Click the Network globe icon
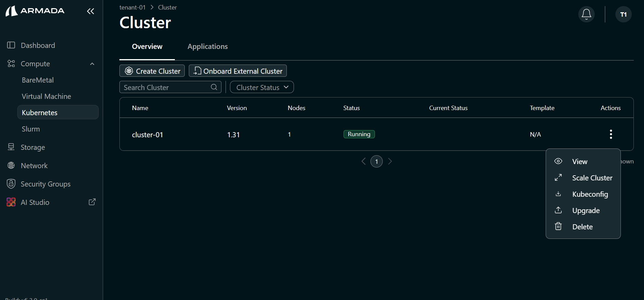644x300 pixels. (x=11, y=165)
